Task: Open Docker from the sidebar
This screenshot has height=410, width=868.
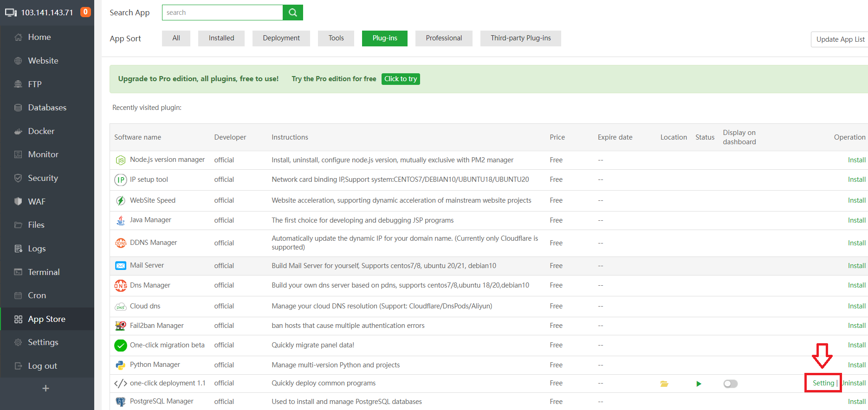Action: (41, 131)
